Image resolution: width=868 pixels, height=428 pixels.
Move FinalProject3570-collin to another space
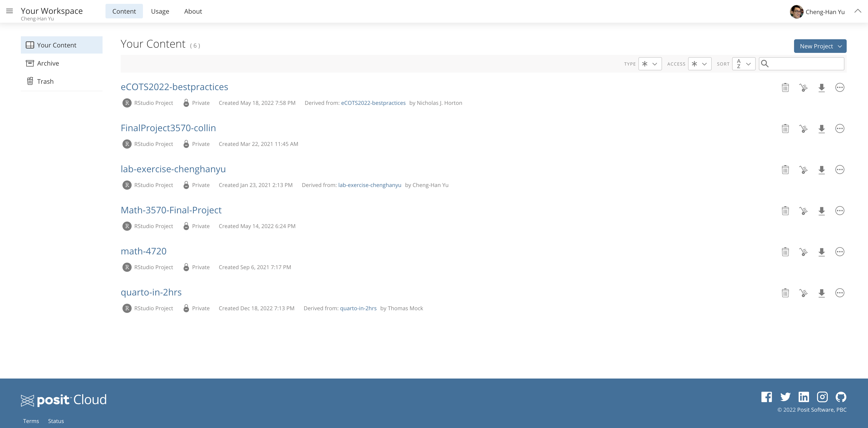(x=803, y=129)
